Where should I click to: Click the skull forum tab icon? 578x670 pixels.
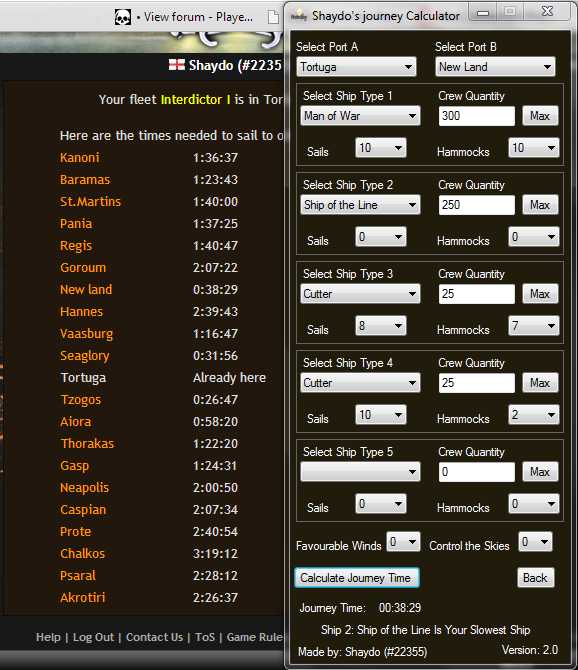coord(123,17)
